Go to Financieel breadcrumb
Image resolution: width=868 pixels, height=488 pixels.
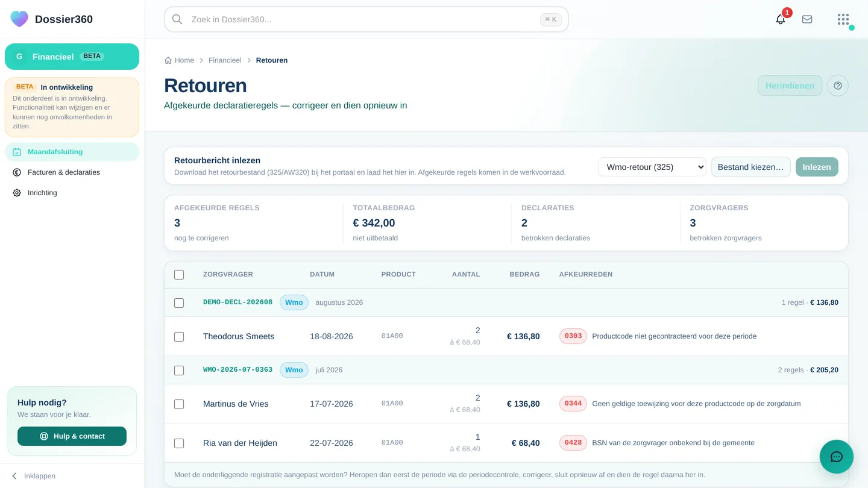coord(225,60)
